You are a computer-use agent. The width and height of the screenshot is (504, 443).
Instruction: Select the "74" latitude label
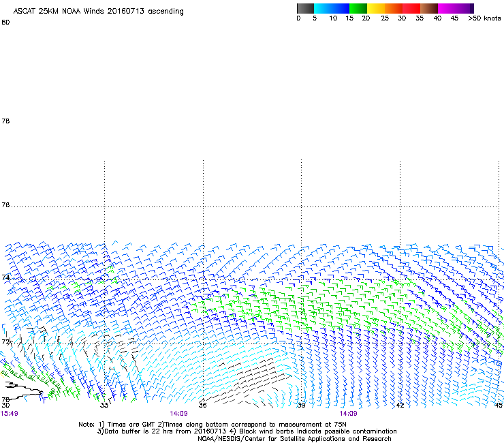click(x=5, y=277)
